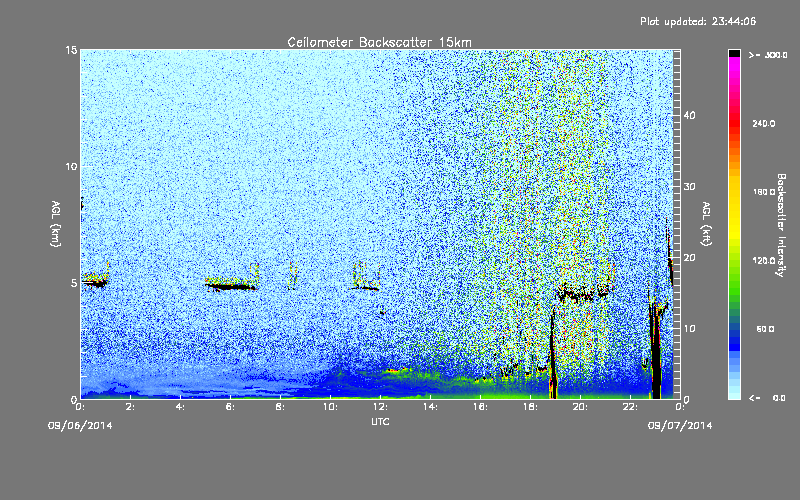Click the colorbar value label 120.0

coord(763,261)
